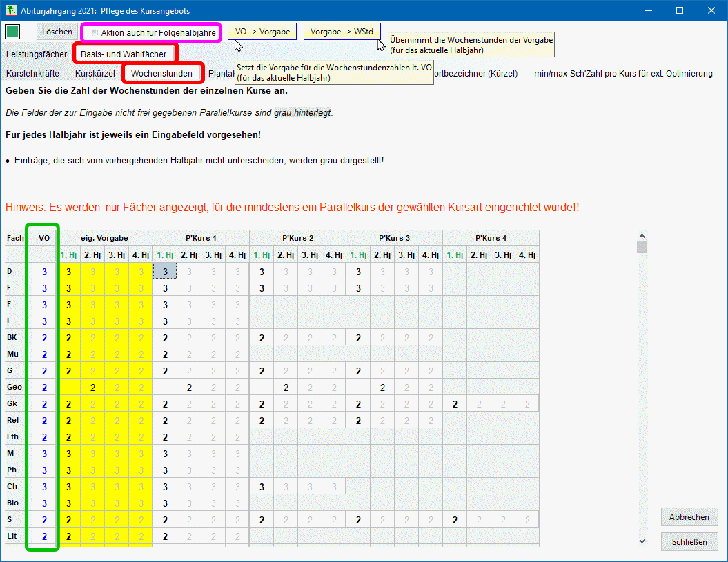Select the Basis- und Wahlfächer tab
This screenshot has height=562, width=728.
(x=124, y=54)
